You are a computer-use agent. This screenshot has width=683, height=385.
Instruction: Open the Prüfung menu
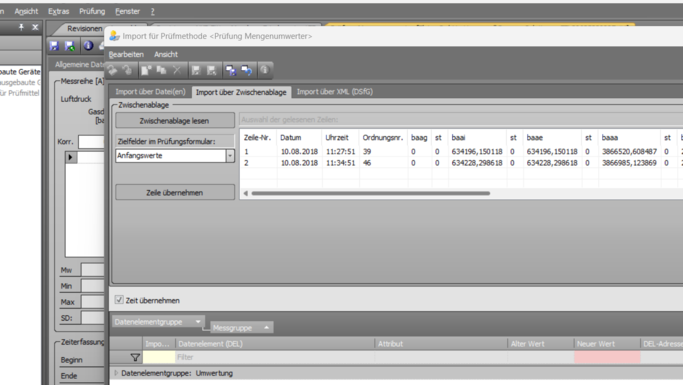[x=92, y=11]
